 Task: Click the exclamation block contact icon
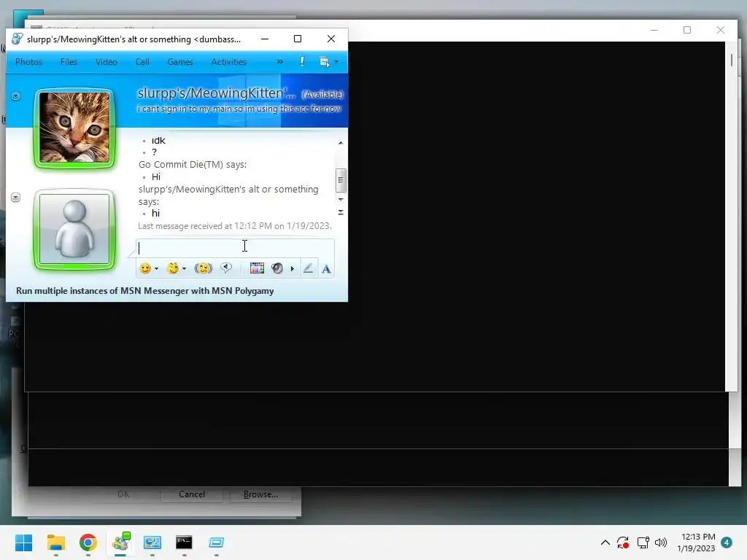(x=302, y=61)
